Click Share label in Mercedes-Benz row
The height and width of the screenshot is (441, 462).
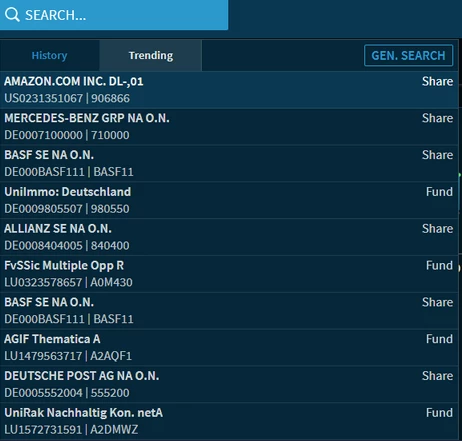coord(437,118)
